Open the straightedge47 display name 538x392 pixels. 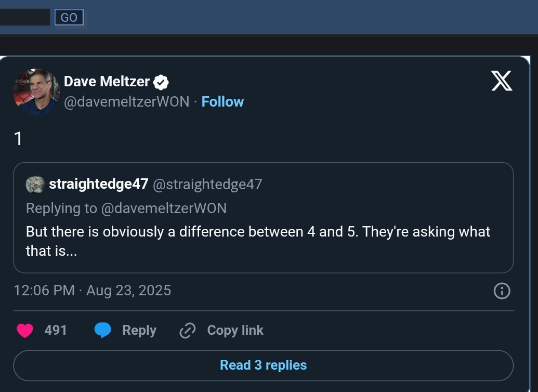99,184
